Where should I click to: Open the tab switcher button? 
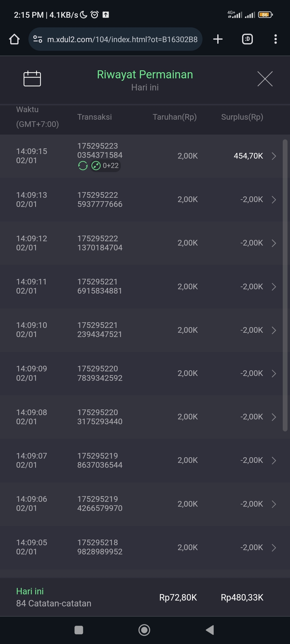click(x=247, y=39)
